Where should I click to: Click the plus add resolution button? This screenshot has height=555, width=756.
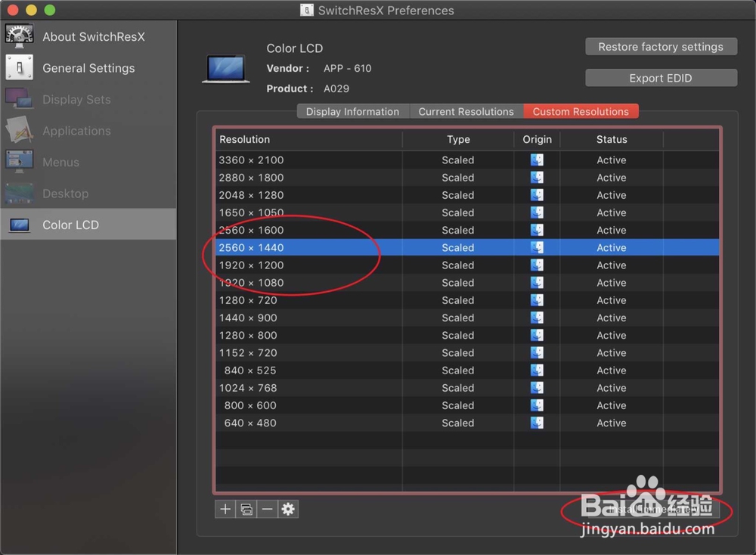pos(225,509)
